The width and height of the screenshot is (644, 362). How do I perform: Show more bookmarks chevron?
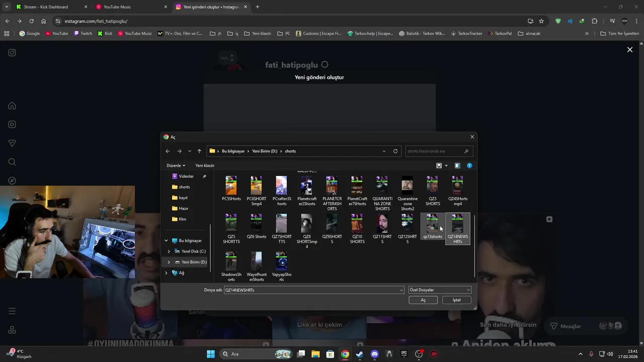(587, 34)
